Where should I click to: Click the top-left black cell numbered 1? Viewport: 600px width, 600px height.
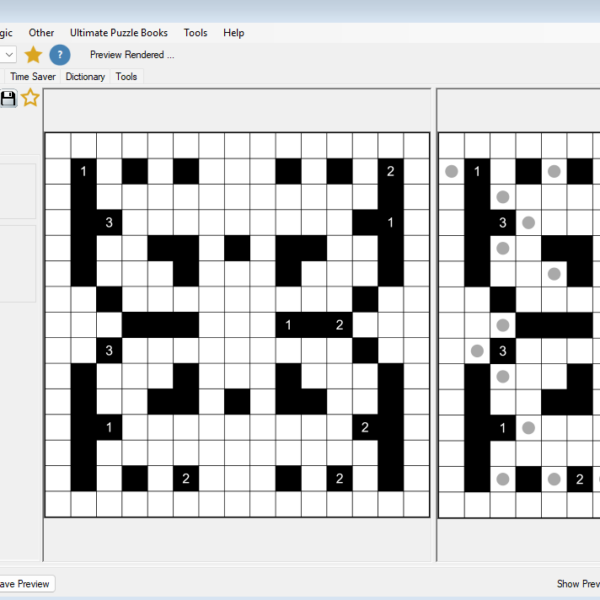tap(83, 172)
